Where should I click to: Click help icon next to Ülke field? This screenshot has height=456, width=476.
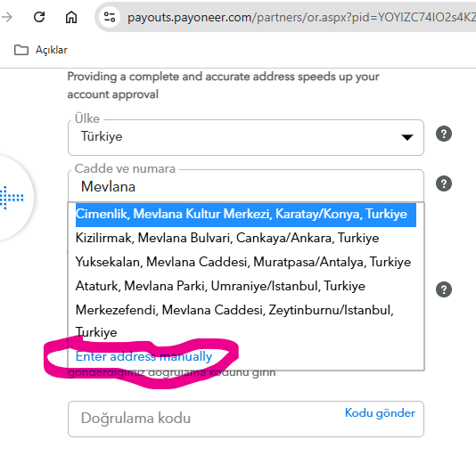[x=444, y=134]
